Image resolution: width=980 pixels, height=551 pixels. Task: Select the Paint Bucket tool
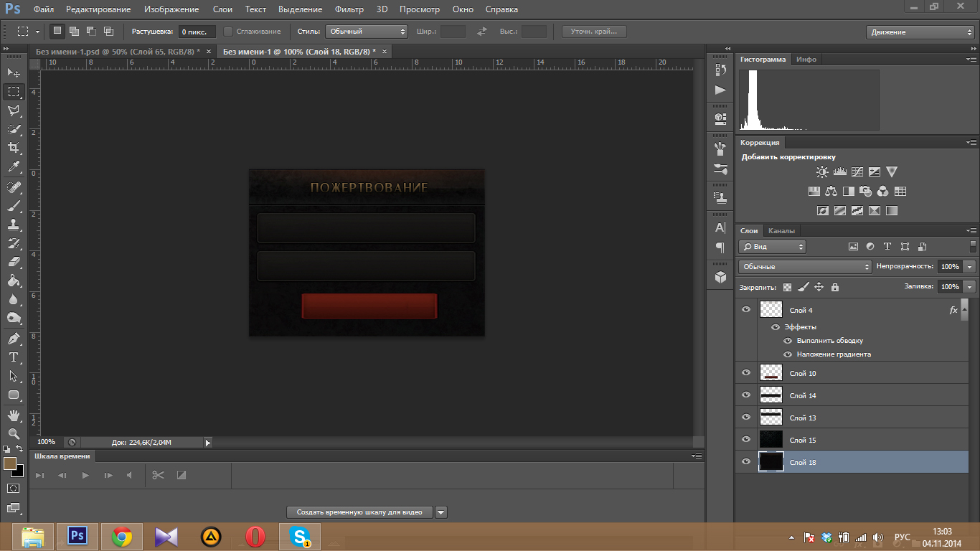coord(14,281)
